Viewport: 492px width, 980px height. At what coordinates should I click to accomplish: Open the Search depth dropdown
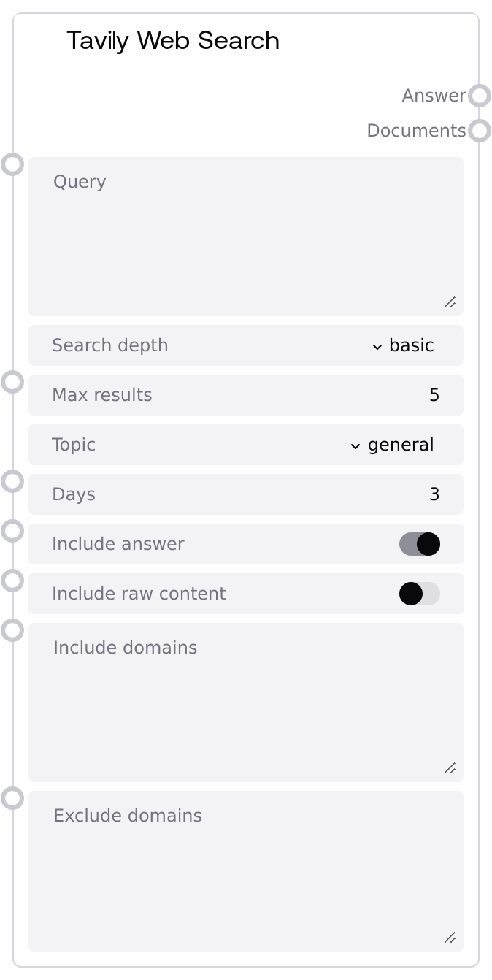403,345
